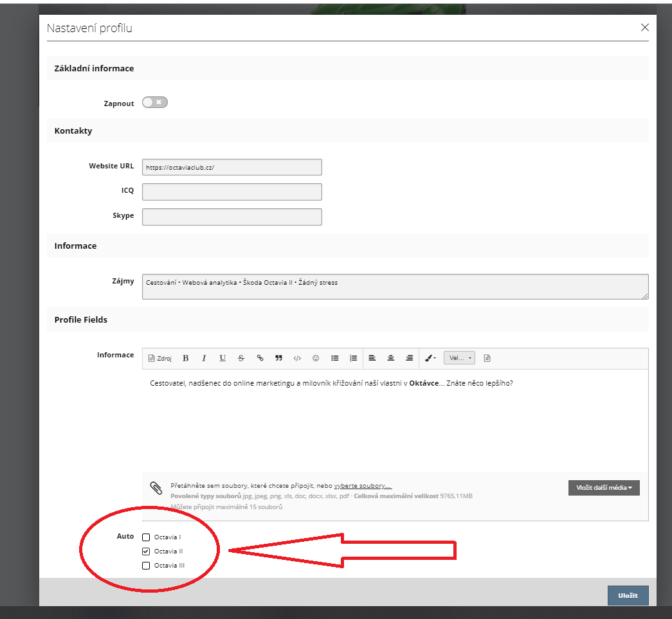Image resolution: width=672 pixels, height=619 pixels.
Task: Click the vyberte soubory link
Action: coord(363,486)
